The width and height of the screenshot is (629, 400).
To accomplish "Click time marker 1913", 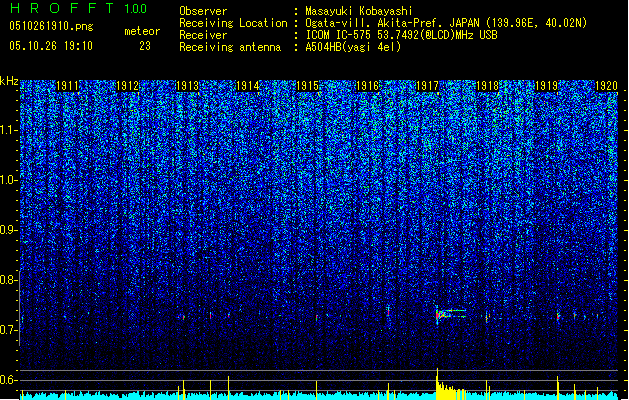I will pos(187,86).
